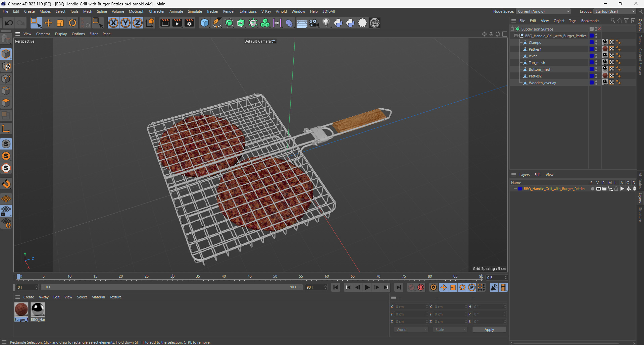Click Patties1 burger material tag
This screenshot has width=644, height=345.
pyautogui.click(x=605, y=49)
